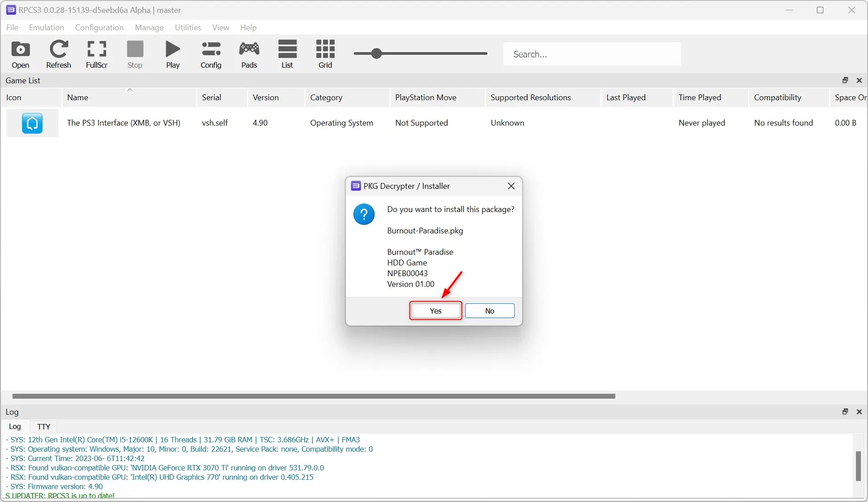
Task: Sort by the Name column header
Action: pyautogui.click(x=129, y=97)
